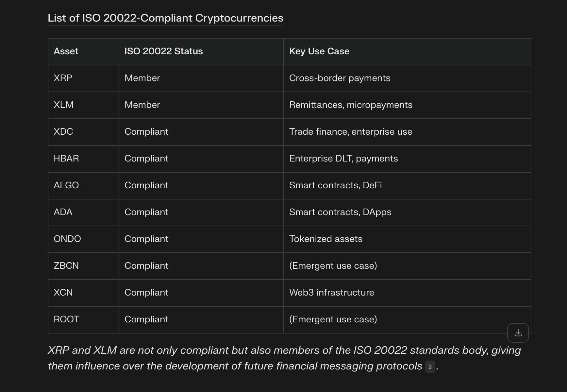Image resolution: width=567 pixels, height=392 pixels.
Task: Click the Member status in XRP row
Action: click(201, 78)
